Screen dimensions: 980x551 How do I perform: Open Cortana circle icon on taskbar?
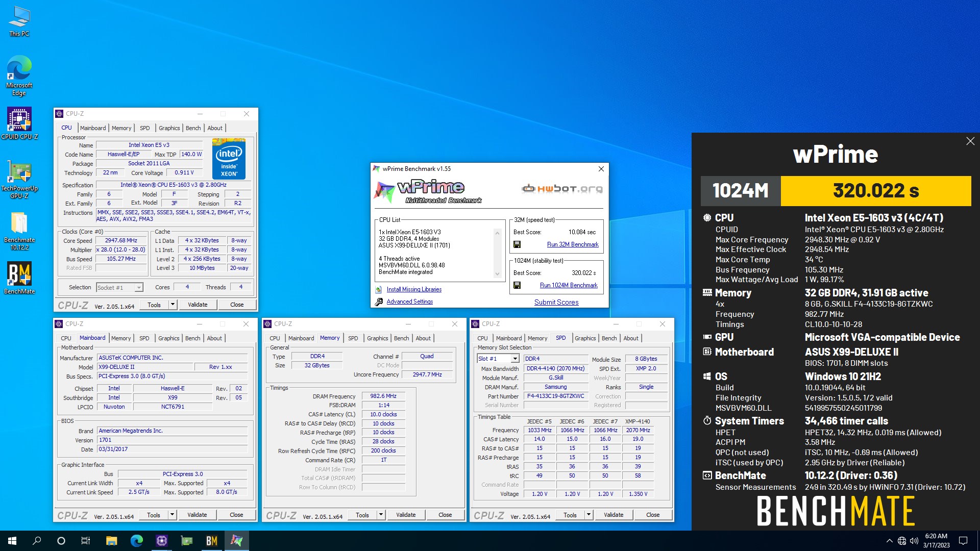tap(61, 541)
